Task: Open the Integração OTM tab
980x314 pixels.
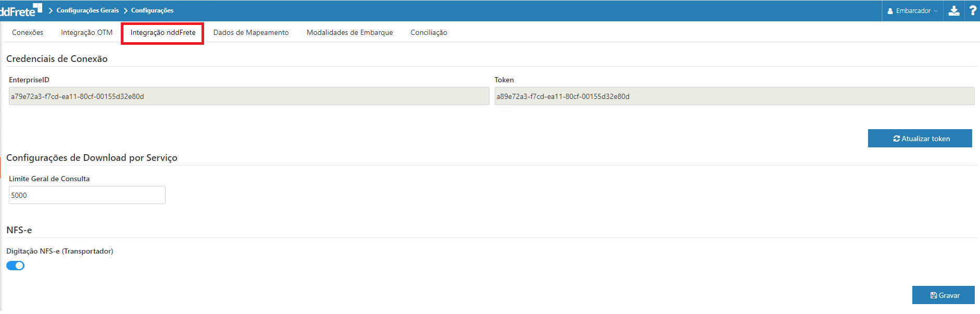Action: coord(86,32)
